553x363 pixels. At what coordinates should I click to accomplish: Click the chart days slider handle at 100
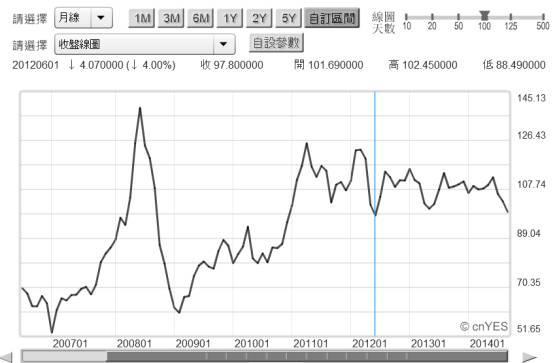(484, 16)
